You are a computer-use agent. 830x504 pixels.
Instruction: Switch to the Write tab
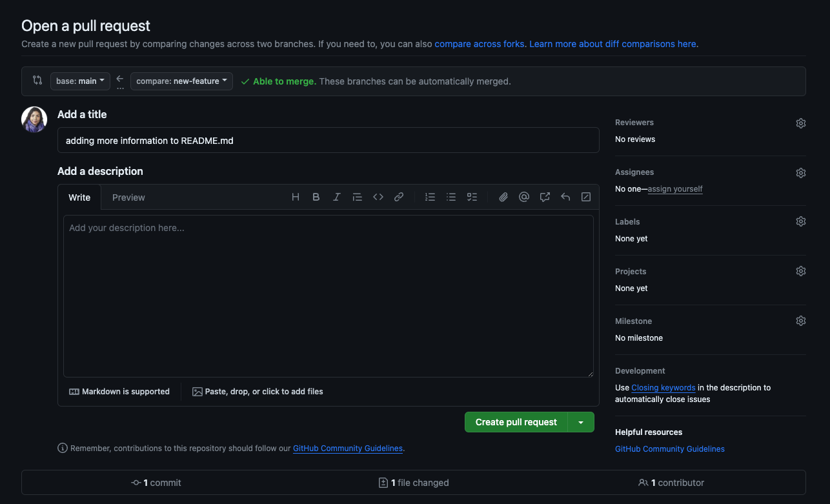click(x=79, y=197)
